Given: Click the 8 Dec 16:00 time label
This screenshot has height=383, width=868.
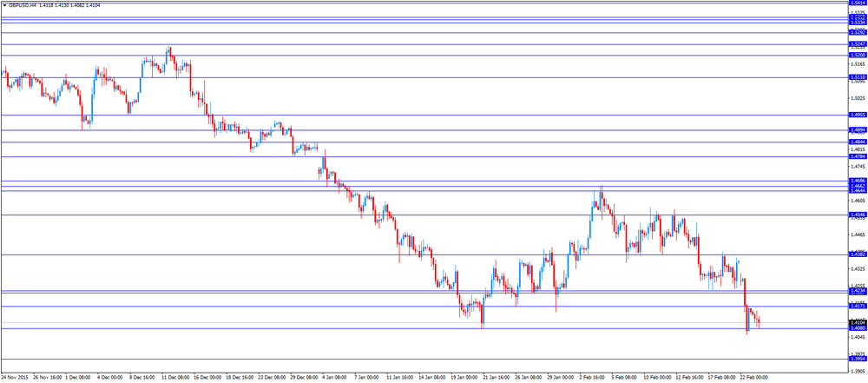Looking at the screenshot, I should coord(142,376).
